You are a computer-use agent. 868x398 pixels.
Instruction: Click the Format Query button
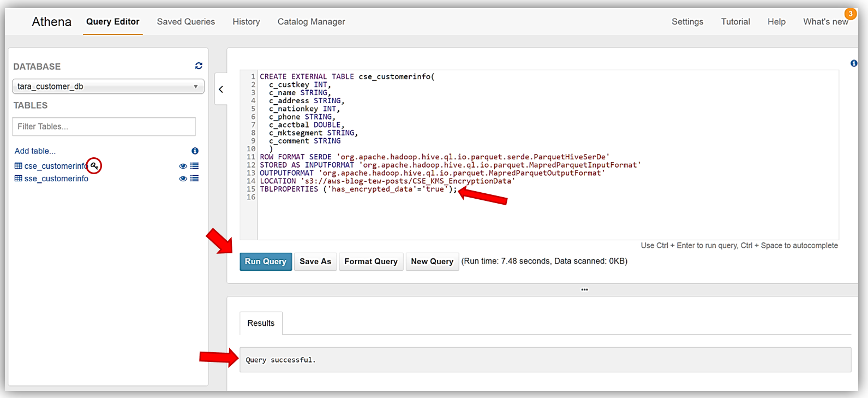click(371, 262)
